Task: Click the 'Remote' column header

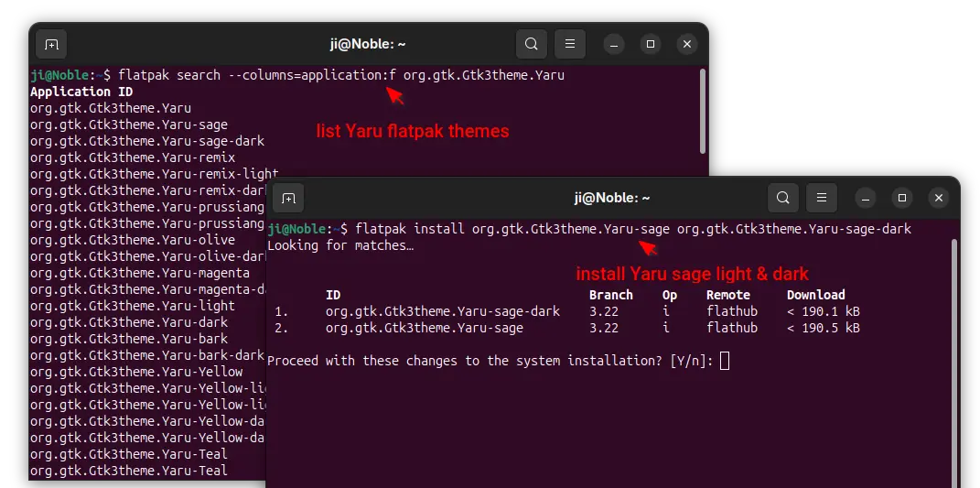Action: [x=728, y=296]
